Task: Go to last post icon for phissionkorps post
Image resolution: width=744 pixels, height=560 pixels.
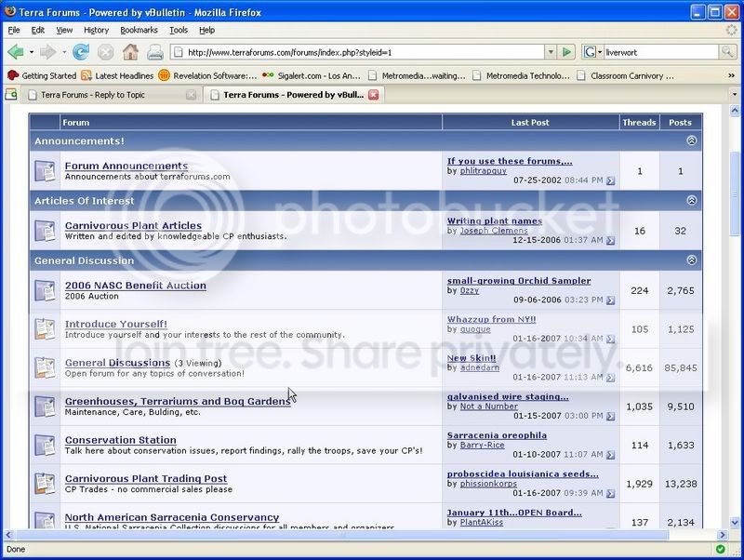Action: click(x=611, y=494)
